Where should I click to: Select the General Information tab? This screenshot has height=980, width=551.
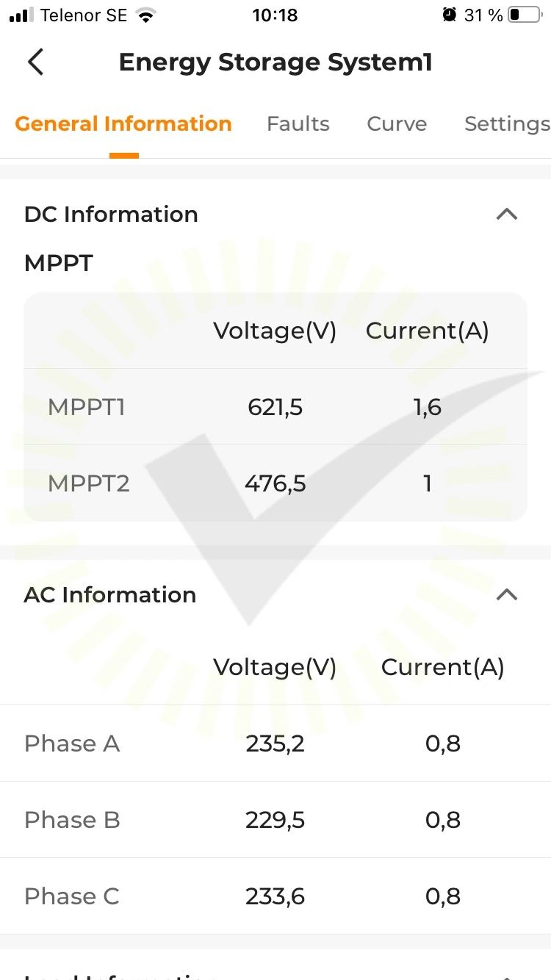(x=123, y=123)
